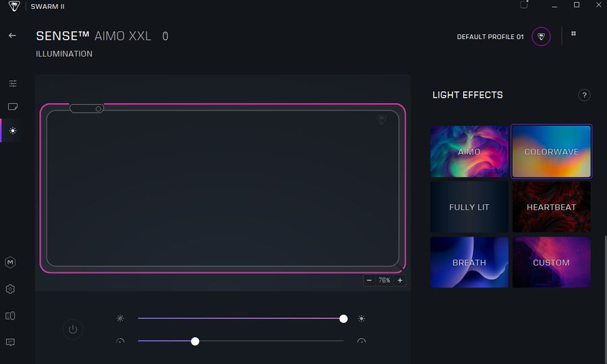
Task: Click the effect speed slider handle
Action: coord(195,341)
